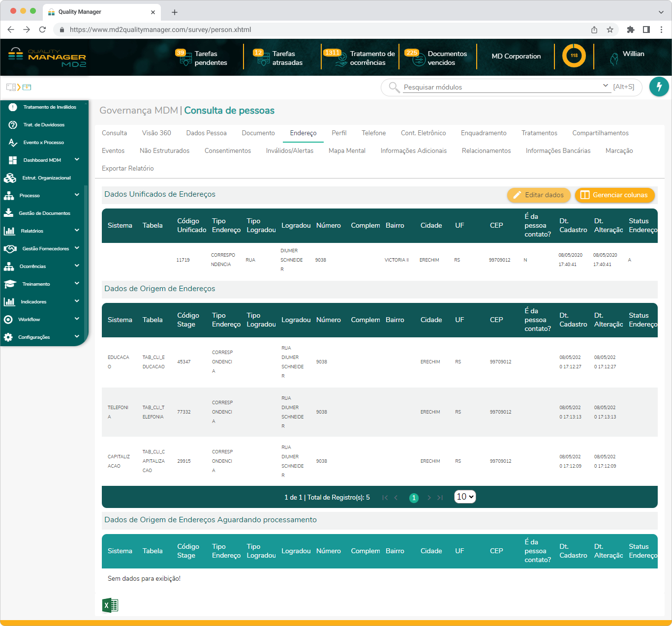Open the rows-per-page dropdown showing 10
The width and height of the screenshot is (672, 626).
465,497
